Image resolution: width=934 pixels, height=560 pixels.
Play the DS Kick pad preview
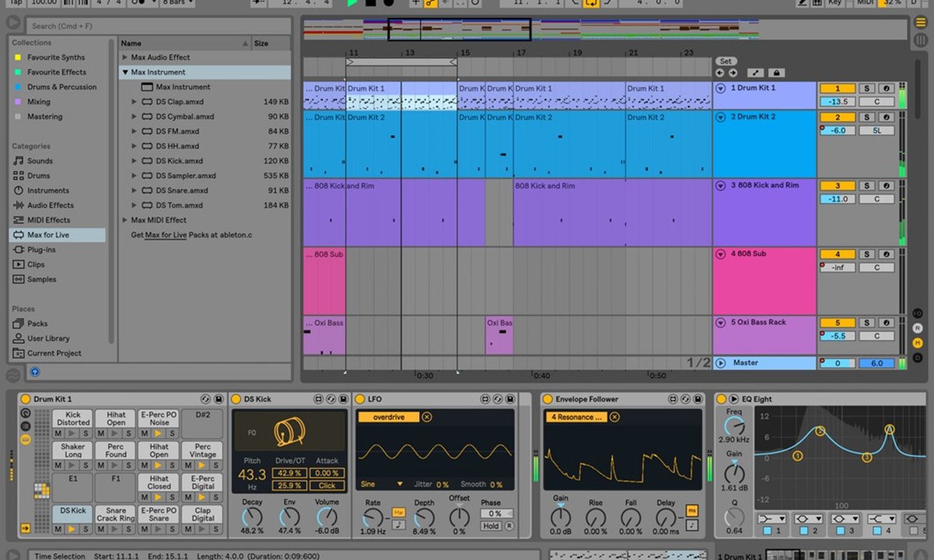pos(72,529)
